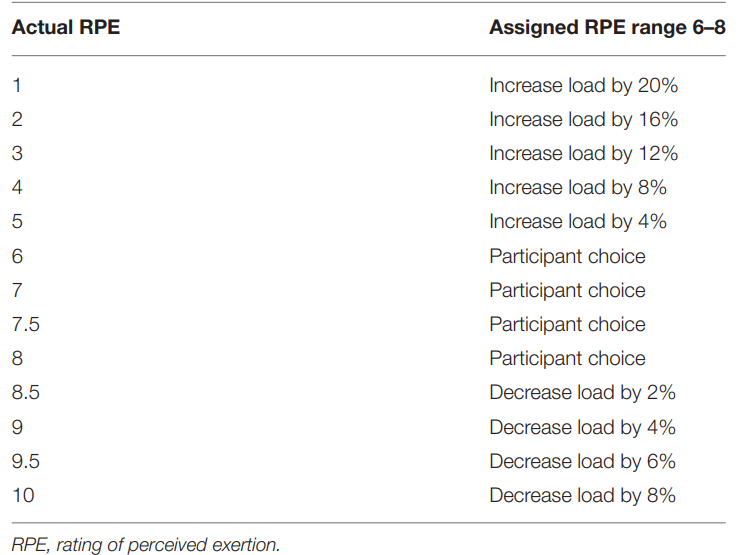Click the "Decrease load by 6%" text
Image resolution: width=755 pixels, height=555 pixels.
click(583, 461)
